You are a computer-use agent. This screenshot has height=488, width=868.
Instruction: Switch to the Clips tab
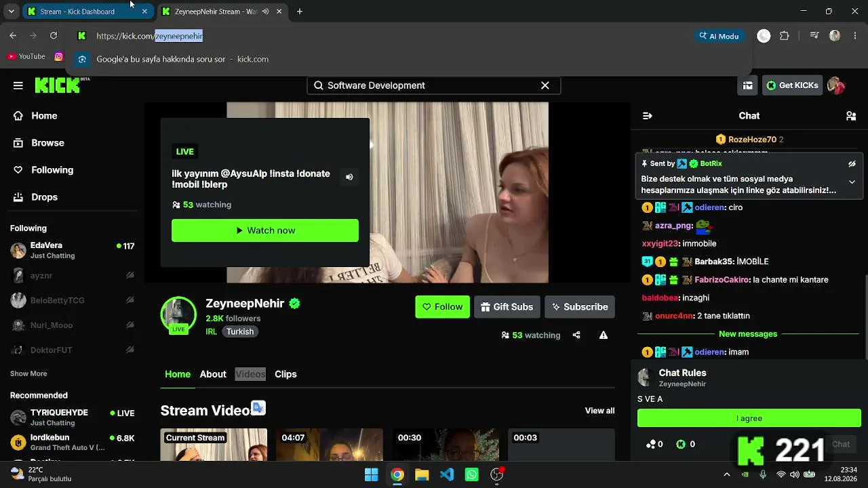(285, 374)
